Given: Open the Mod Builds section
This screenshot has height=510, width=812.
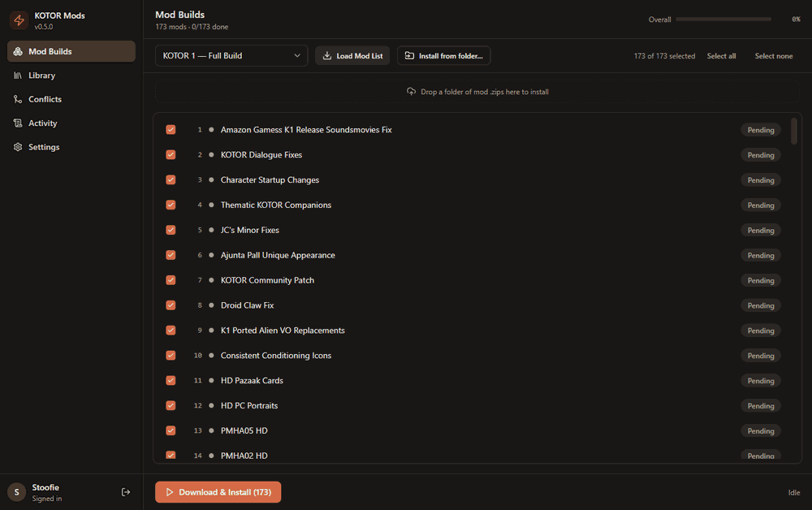Looking at the screenshot, I should (71, 51).
